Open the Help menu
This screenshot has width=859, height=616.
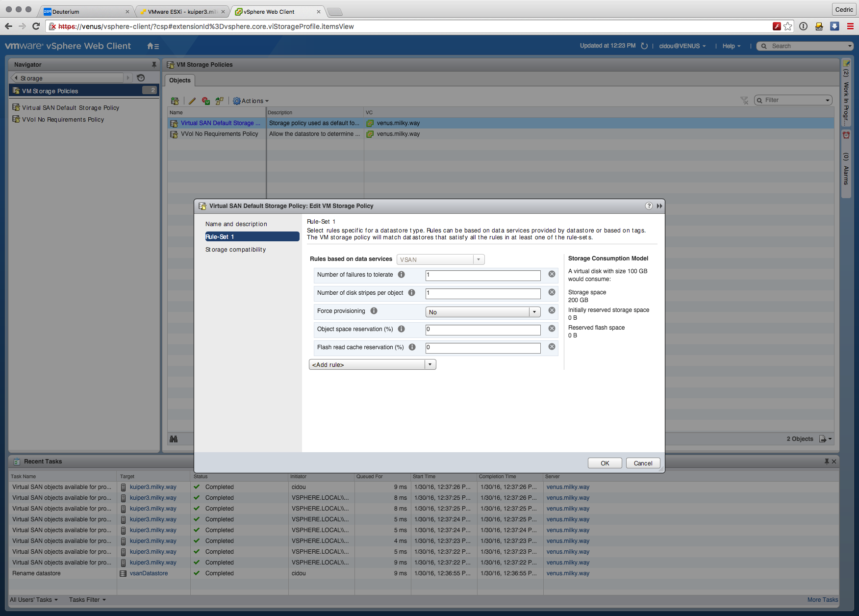click(x=731, y=46)
